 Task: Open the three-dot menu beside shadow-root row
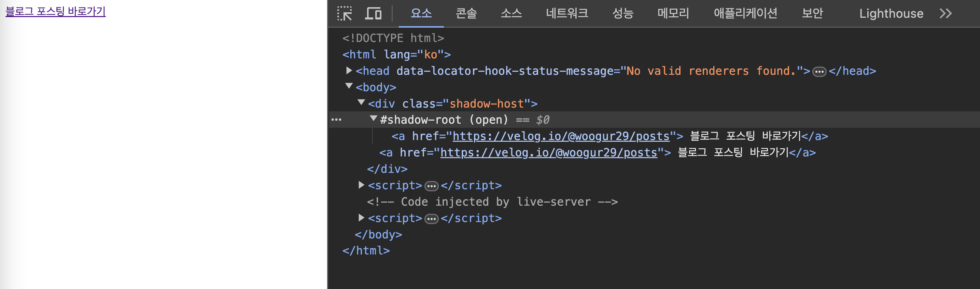pyautogui.click(x=336, y=120)
